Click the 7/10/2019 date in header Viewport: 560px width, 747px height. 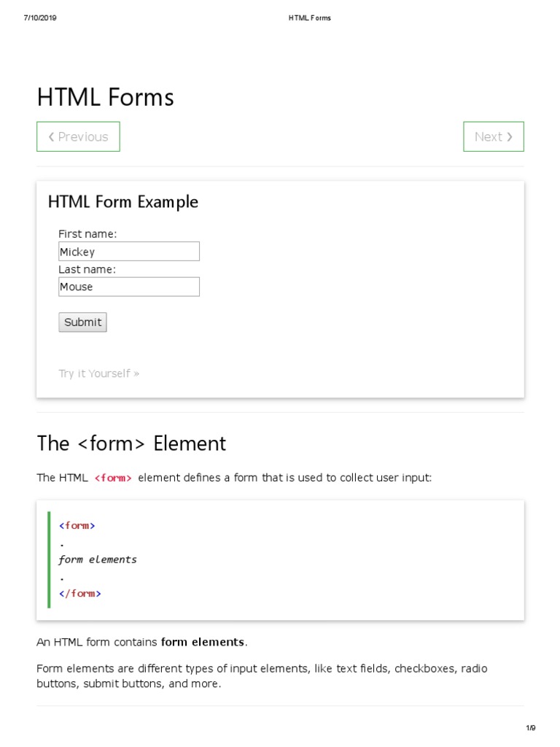click(x=40, y=18)
